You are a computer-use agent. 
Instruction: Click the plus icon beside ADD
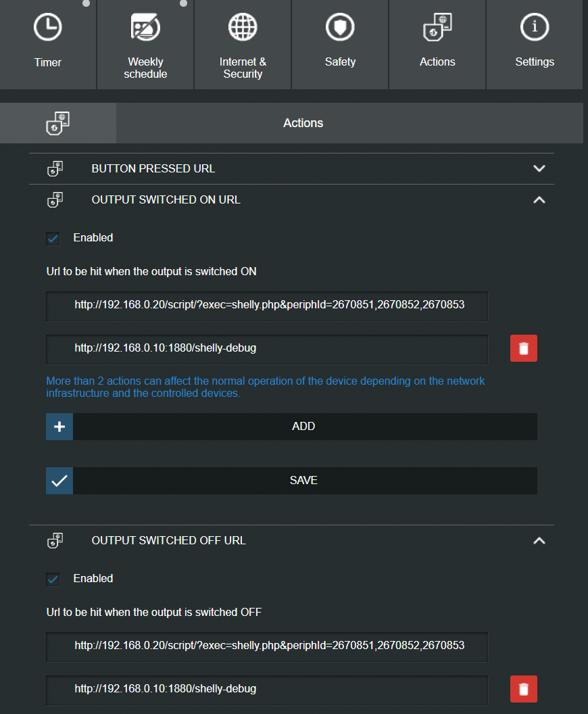click(x=59, y=427)
